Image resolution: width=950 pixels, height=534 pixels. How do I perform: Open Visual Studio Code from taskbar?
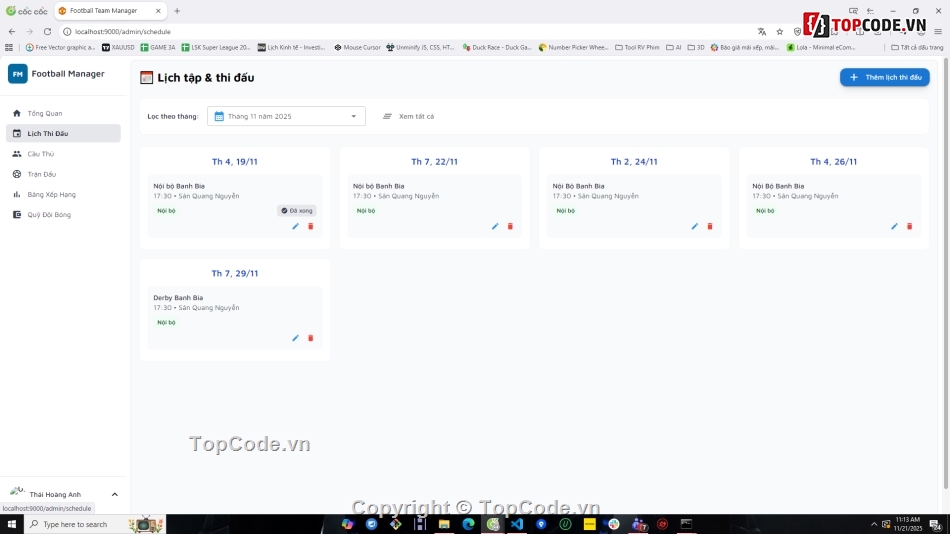point(517,524)
